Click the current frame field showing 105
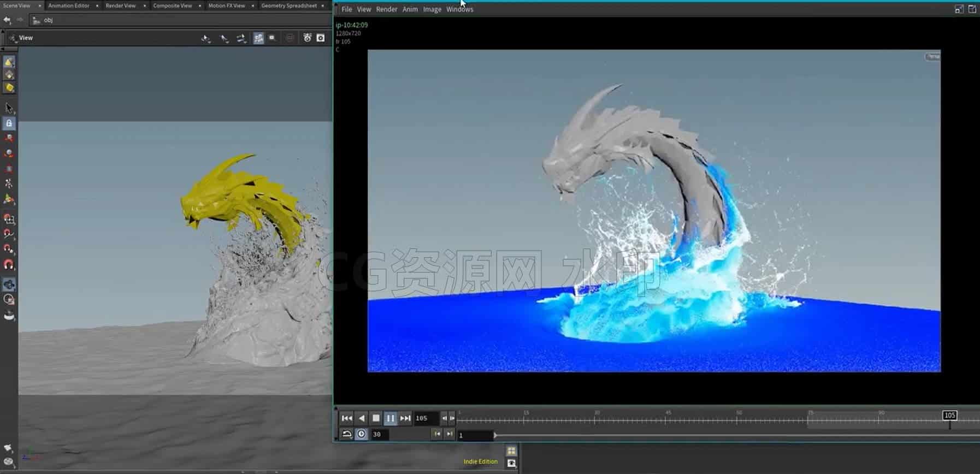Image resolution: width=980 pixels, height=474 pixels. pos(426,418)
